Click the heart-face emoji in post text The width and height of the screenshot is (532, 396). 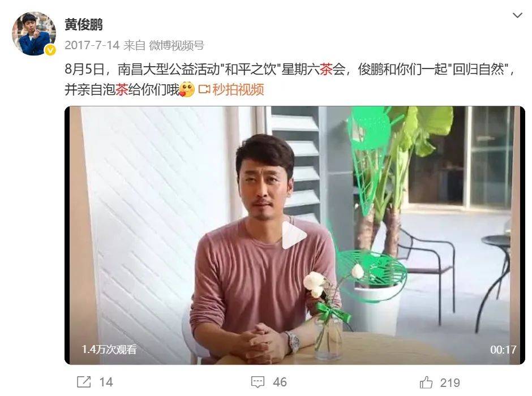click(x=187, y=89)
